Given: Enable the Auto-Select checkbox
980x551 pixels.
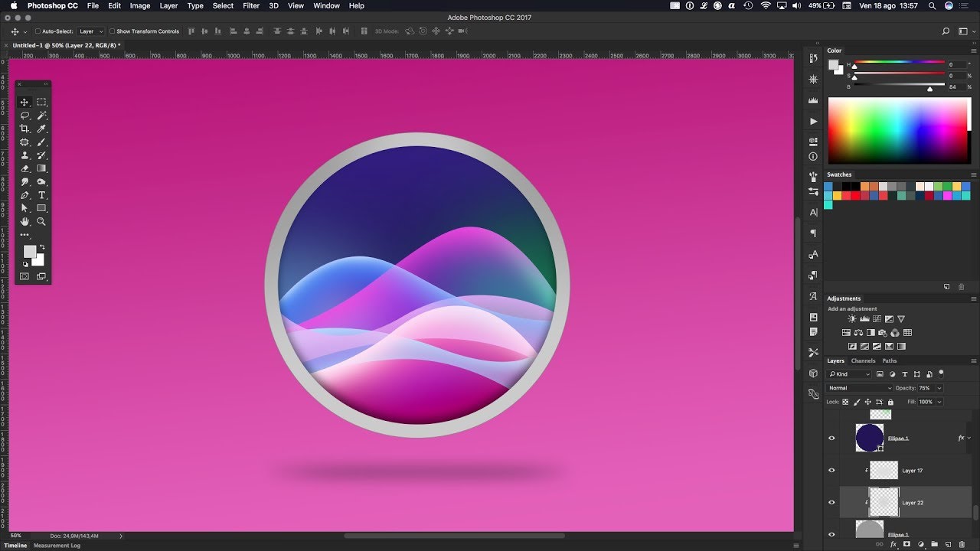Looking at the screenshot, I should tap(36, 32).
